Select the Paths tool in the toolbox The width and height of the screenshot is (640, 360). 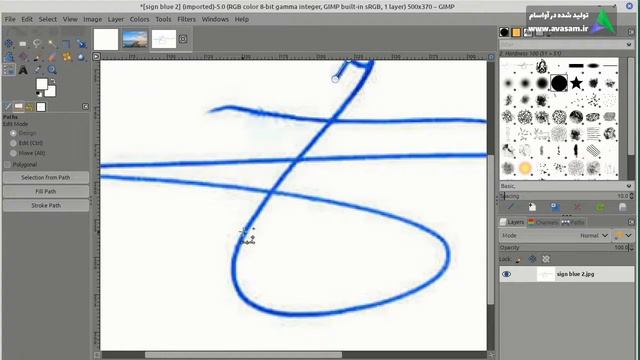click(9, 70)
